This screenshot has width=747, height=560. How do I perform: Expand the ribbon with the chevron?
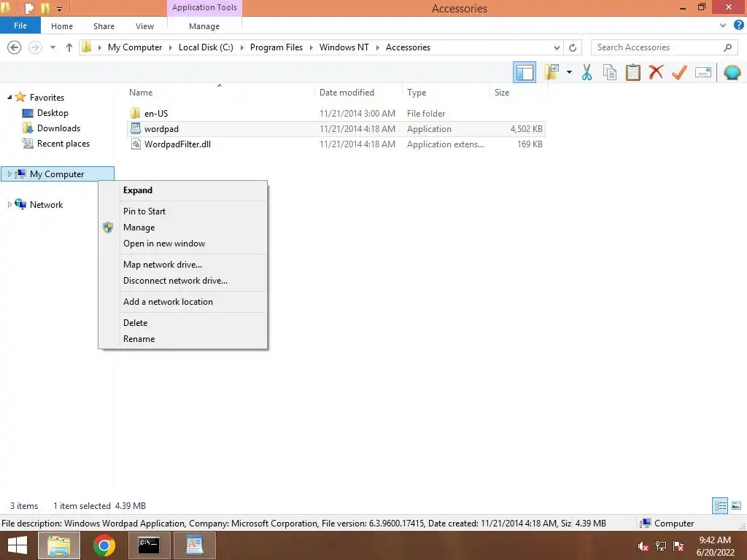723,26
